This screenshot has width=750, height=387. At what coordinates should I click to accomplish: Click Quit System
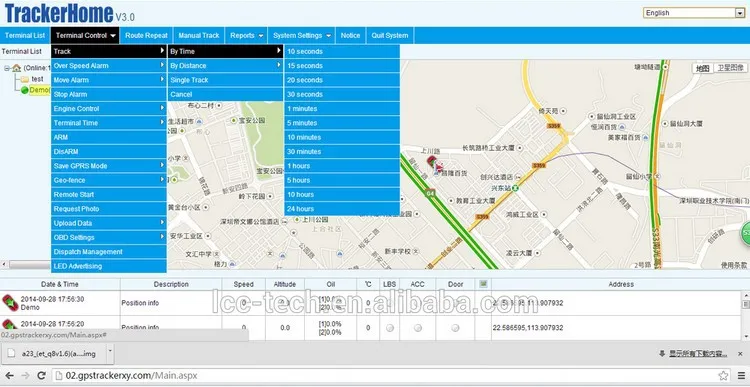point(390,35)
